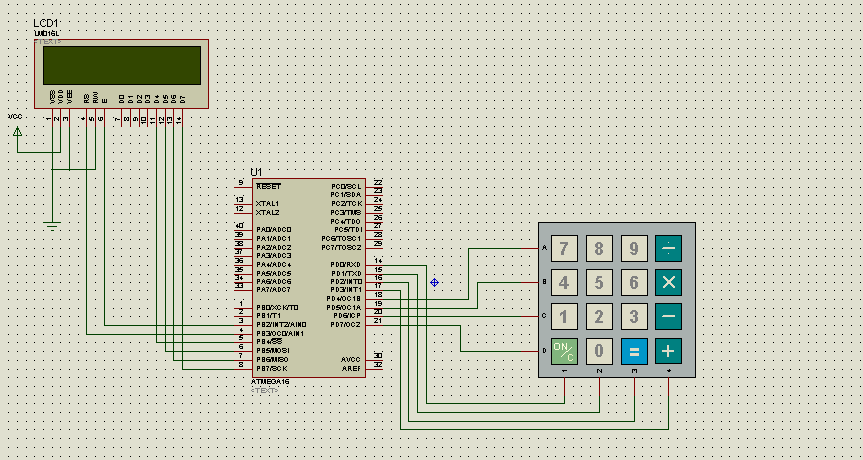This screenshot has height=460, width=863.
Task: Click the green ON/C key
Action: click(564, 351)
